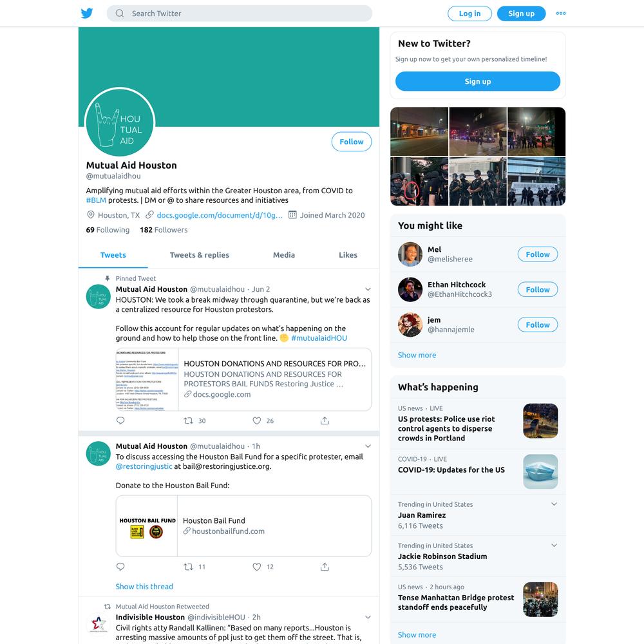644x644 pixels.
Task: Focus the Search Twitter field
Action: [x=240, y=13]
